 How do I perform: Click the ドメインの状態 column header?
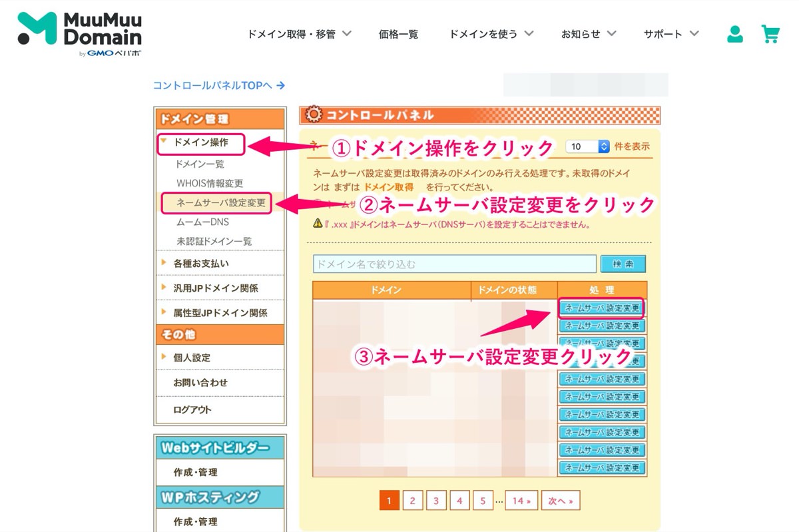(514, 290)
